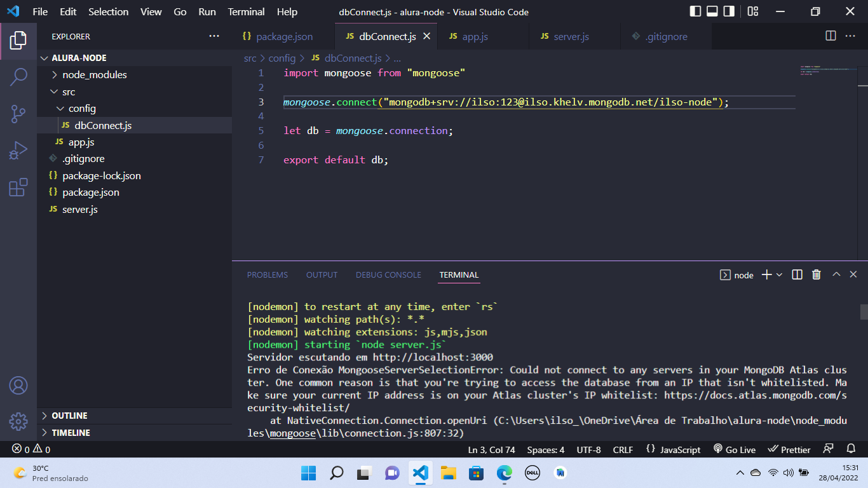Open the Windows Start menu
The height and width of the screenshot is (488, 868).
[x=309, y=473]
